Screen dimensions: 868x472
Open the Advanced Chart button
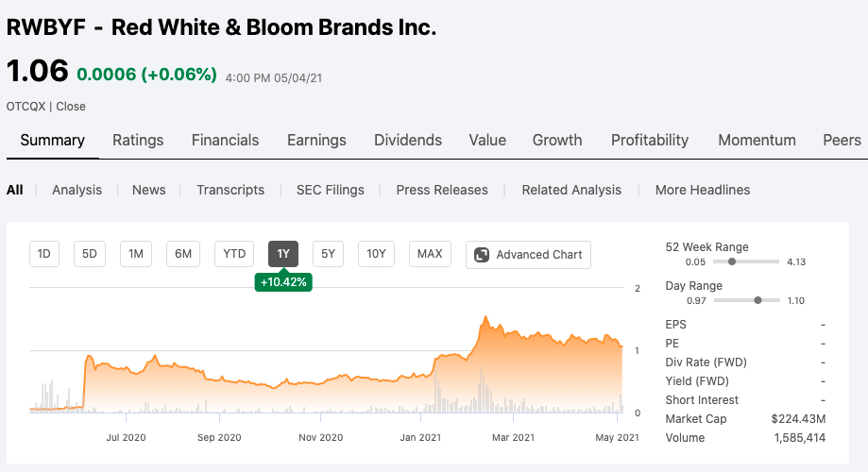528,255
